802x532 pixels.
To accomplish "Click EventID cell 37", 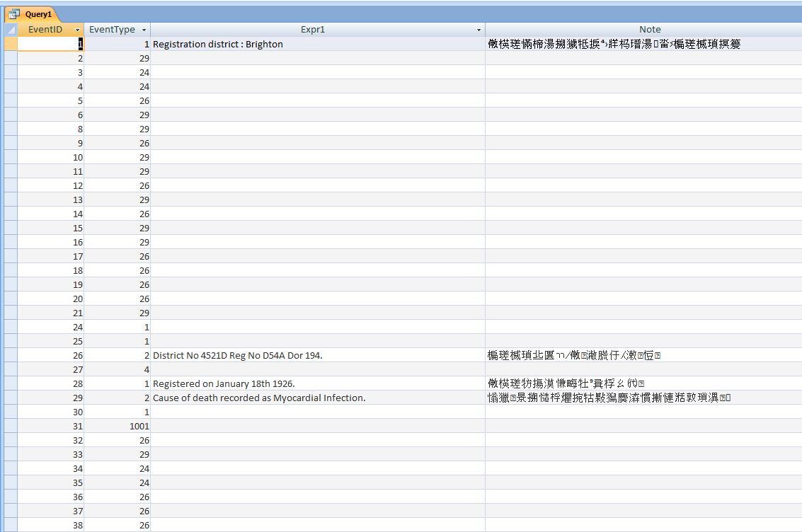I will [x=51, y=511].
